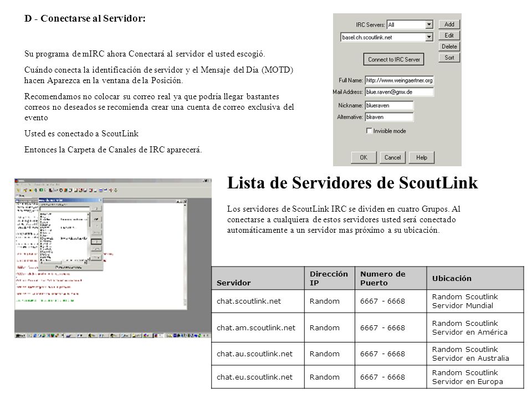Click the 'Dirección IP' column header
The height and width of the screenshot is (399, 532).
[330, 278]
